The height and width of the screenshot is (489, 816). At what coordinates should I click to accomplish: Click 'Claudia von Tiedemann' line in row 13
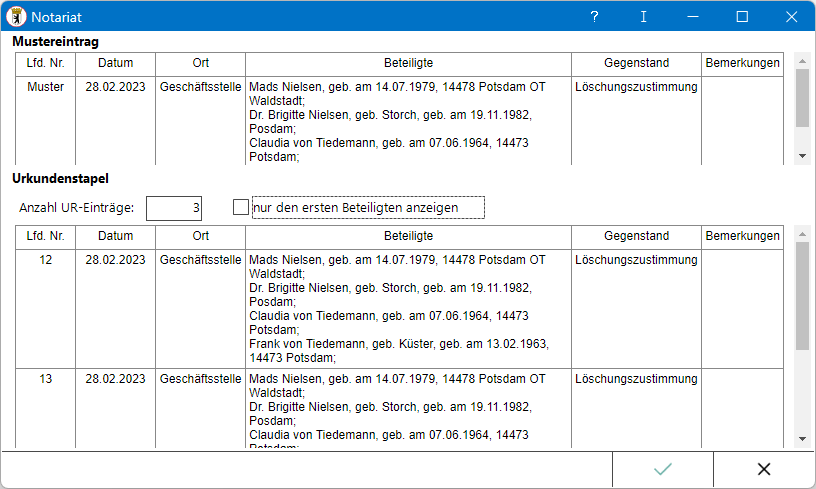[389, 435]
